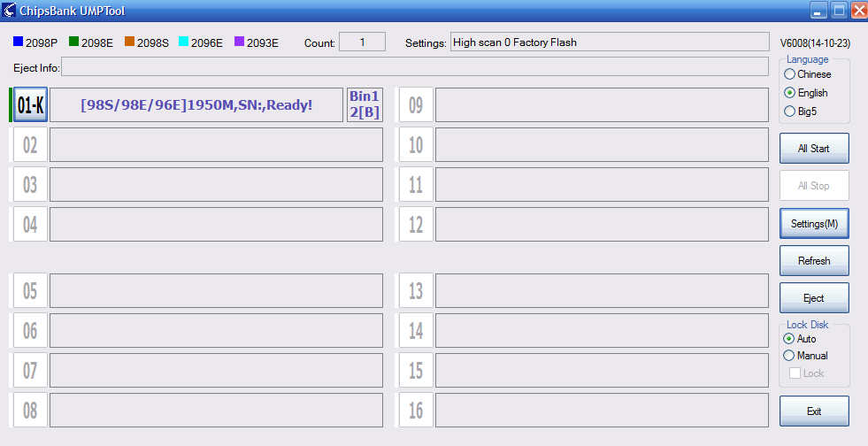Click the V6008(14-10-23) version label

815,43
